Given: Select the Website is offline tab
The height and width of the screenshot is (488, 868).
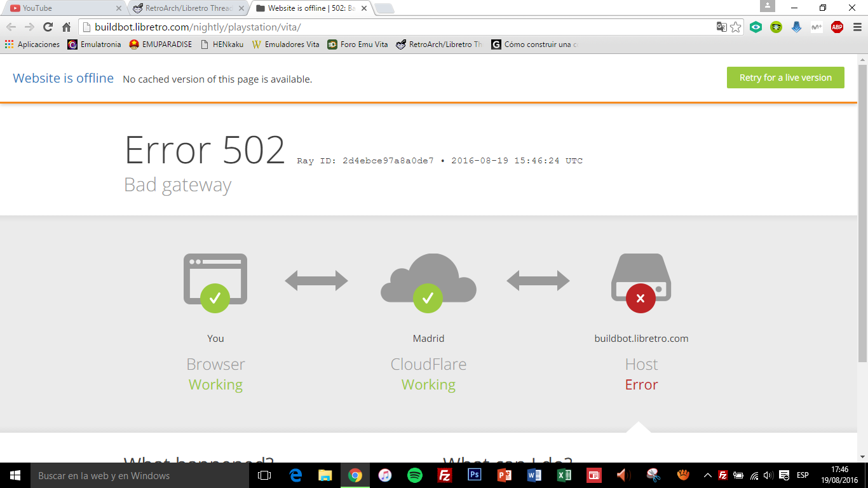Looking at the screenshot, I should tap(311, 8).
